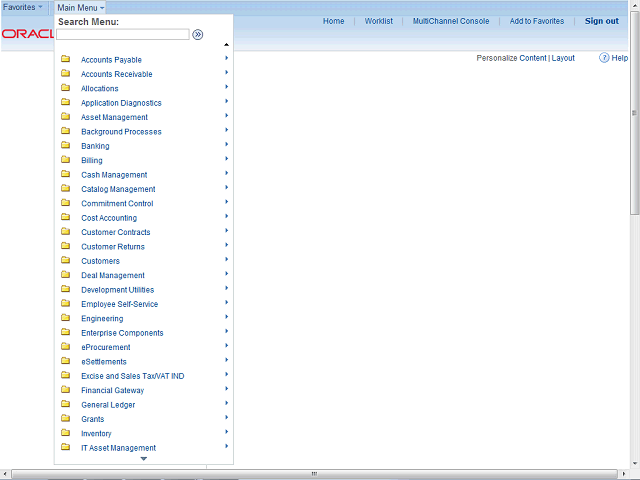Click the Cash Management folder icon
The width and height of the screenshot is (640, 480).
click(x=65, y=174)
